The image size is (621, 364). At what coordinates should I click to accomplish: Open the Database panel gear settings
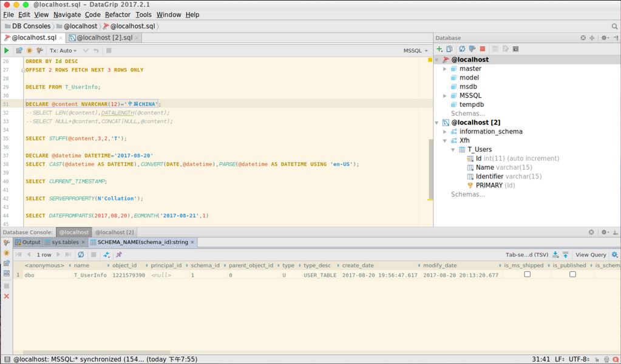pyautogui.click(x=604, y=38)
